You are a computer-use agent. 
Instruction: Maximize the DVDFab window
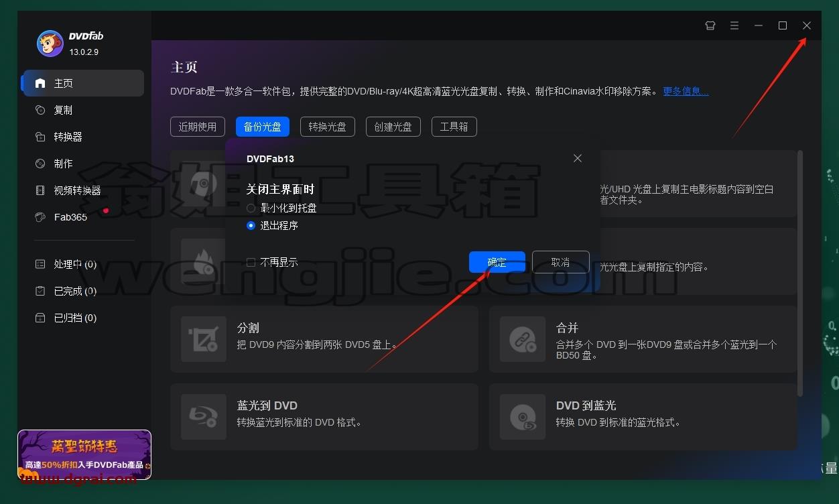click(x=783, y=25)
